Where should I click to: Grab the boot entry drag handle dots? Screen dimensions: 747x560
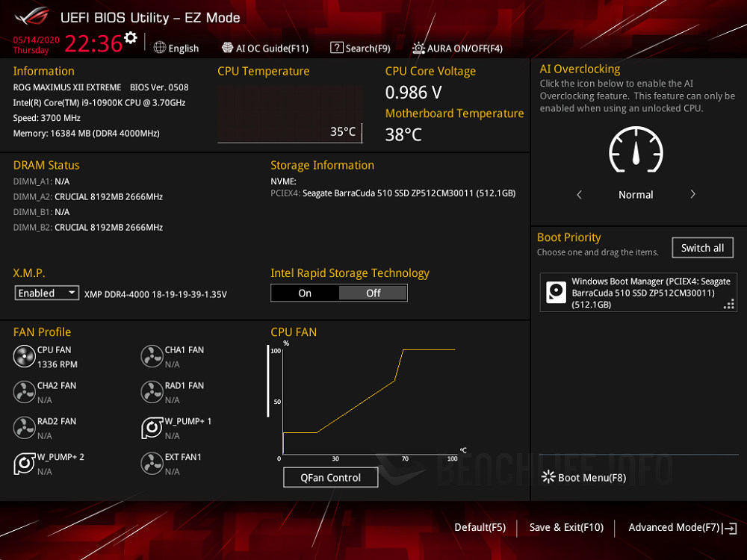pyautogui.click(x=729, y=305)
